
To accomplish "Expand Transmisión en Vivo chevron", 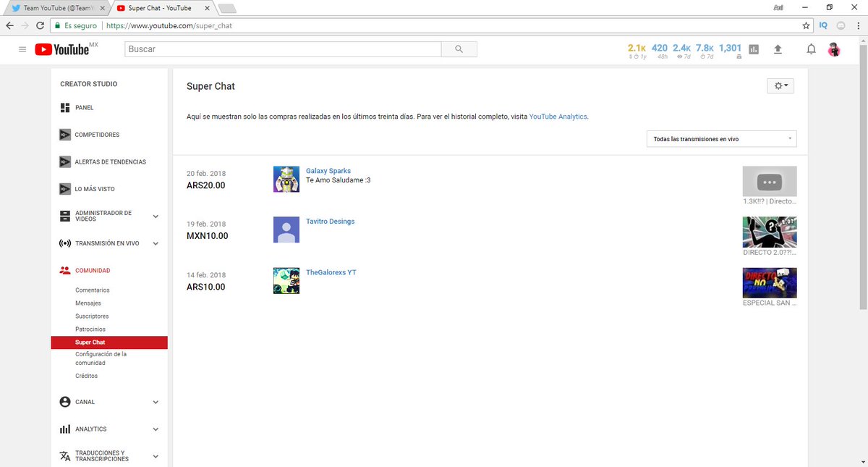I will coord(156,243).
